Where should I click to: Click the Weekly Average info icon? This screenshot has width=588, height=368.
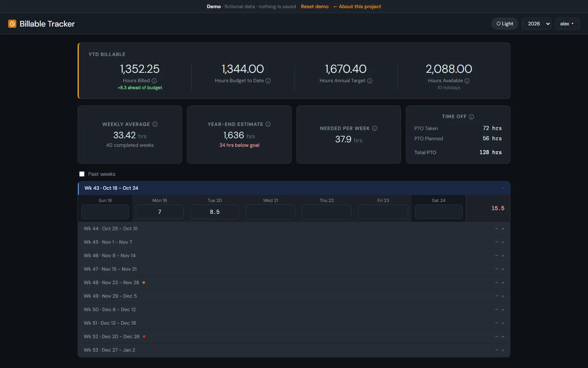(x=155, y=124)
